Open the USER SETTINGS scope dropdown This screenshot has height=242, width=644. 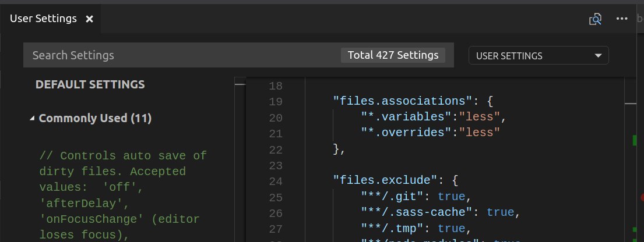click(x=539, y=55)
